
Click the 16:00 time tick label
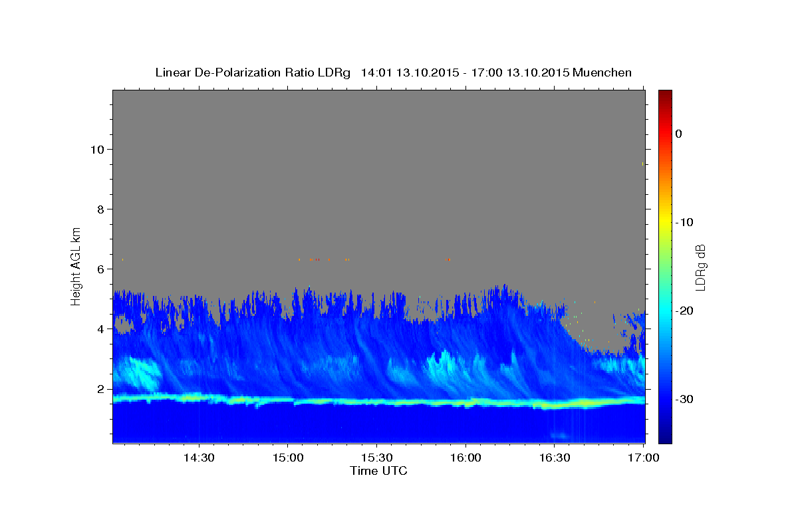coord(465,458)
